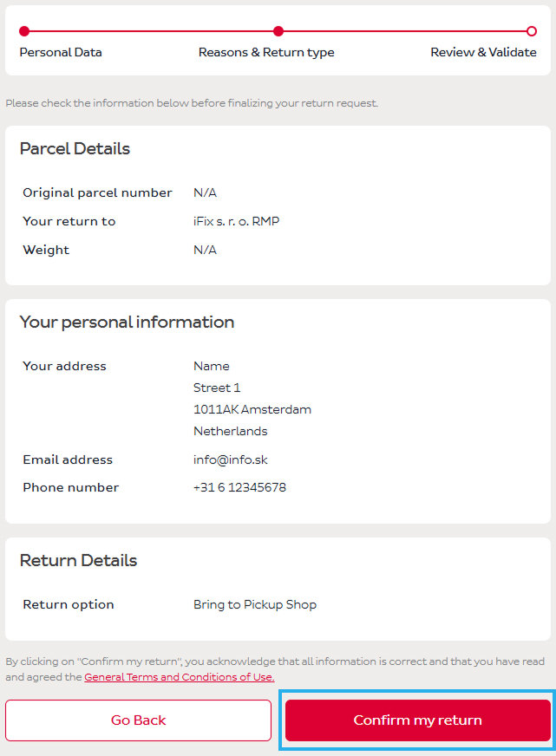
Task: Click the Parcel Details heading
Action: click(x=75, y=149)
